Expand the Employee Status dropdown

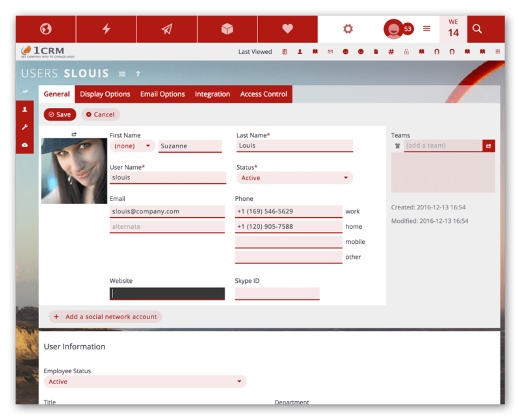(145, 382)
